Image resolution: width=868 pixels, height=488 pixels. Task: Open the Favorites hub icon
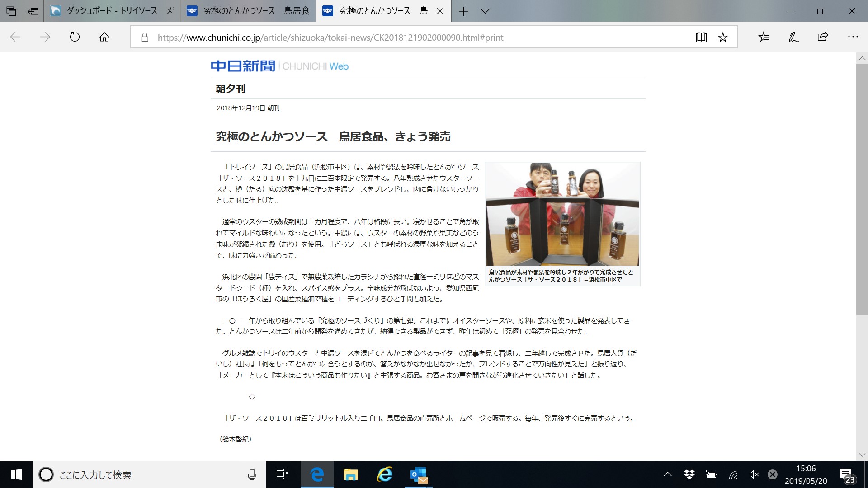[x=764, y=37]
